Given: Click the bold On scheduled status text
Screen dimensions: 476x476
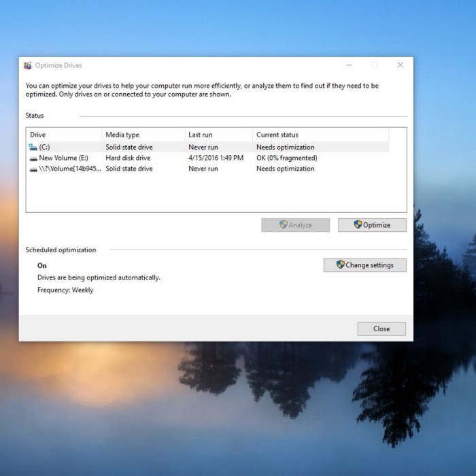Looking at the screenshot, I should pos(42,266).
